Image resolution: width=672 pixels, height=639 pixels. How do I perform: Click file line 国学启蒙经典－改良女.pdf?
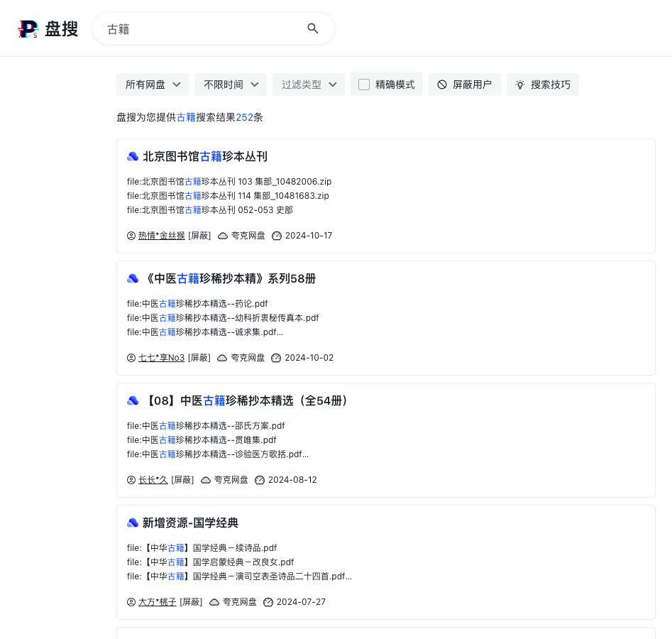pyautogui.click(x=211, y=562)
